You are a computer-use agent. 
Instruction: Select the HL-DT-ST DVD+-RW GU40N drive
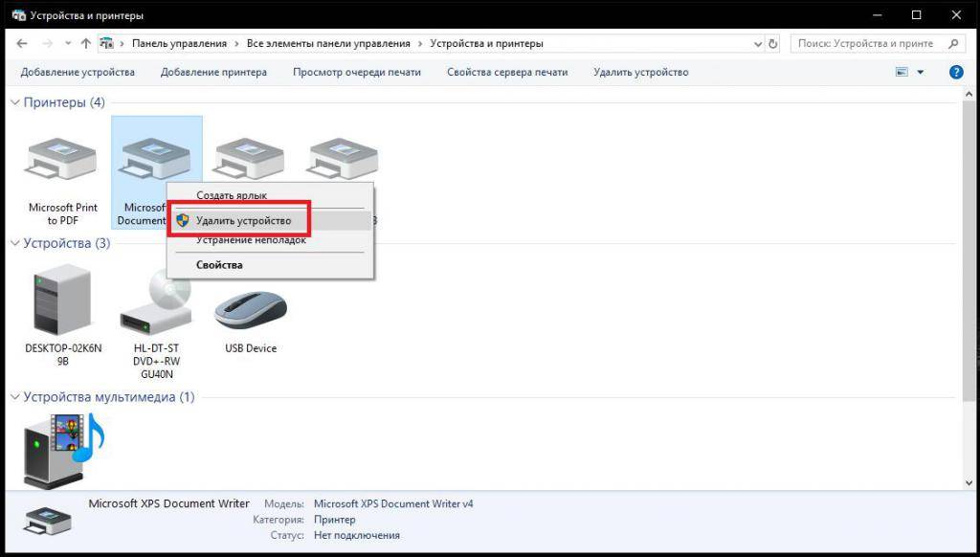pyautogui.click(x=156, y=303)
